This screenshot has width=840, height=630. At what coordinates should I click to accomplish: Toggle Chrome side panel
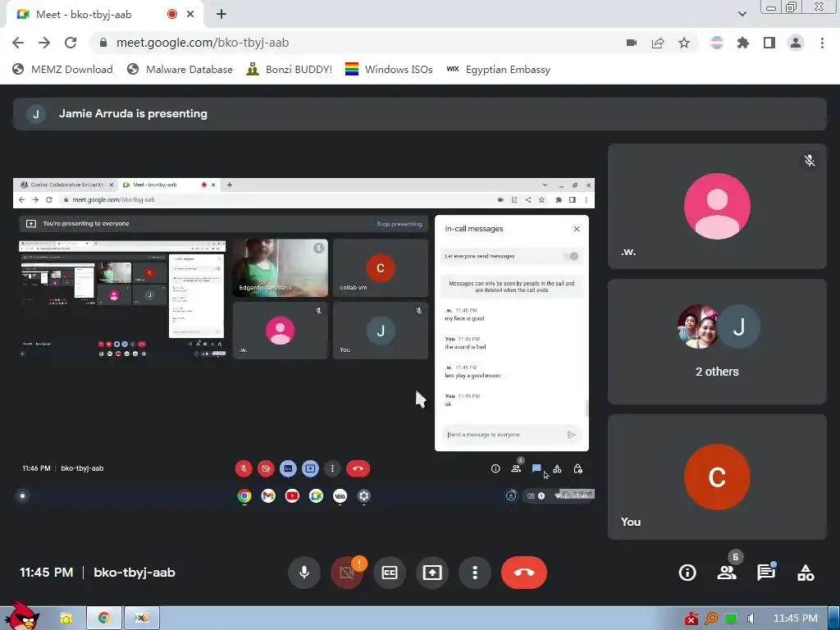(769, 43)
